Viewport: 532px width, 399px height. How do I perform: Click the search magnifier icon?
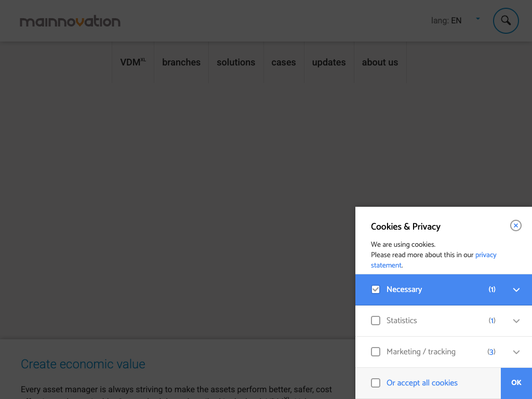click(506, 21)
